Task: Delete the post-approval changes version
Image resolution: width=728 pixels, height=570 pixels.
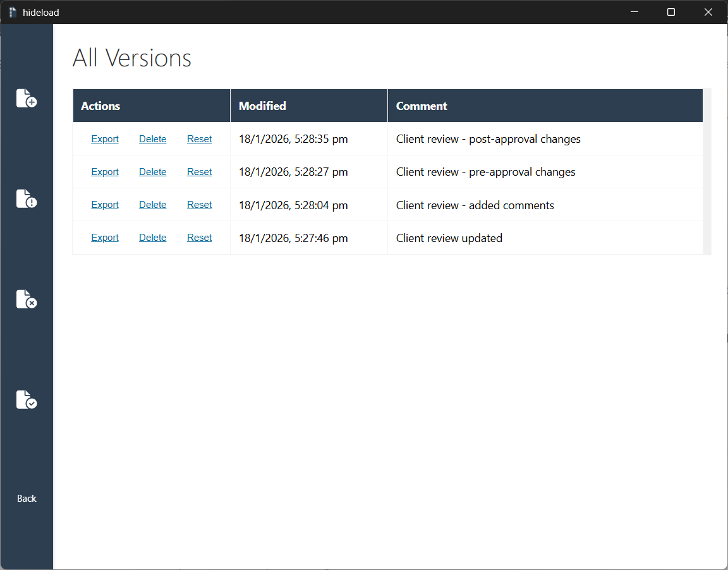Action: tap(153, 139)
